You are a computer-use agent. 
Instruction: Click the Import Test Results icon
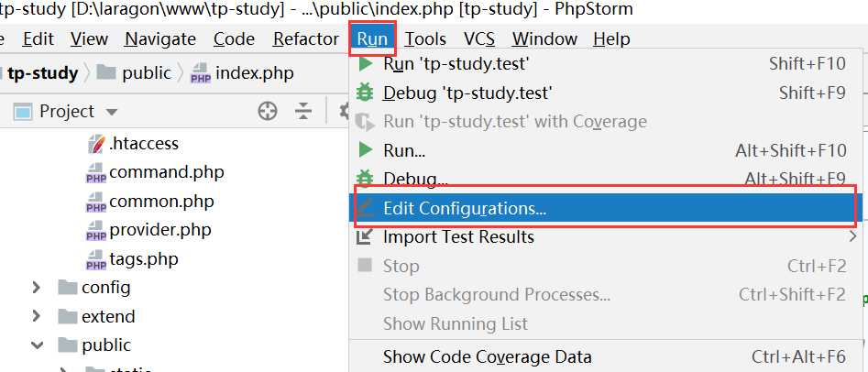(365, 237)
